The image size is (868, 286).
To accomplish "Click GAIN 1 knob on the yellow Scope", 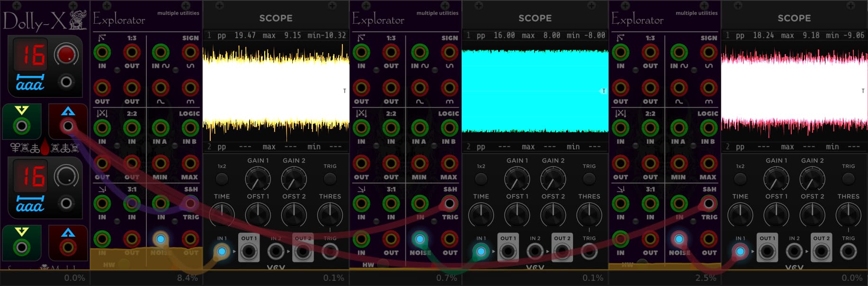I will pyautogui.click(x=258, y=180).
